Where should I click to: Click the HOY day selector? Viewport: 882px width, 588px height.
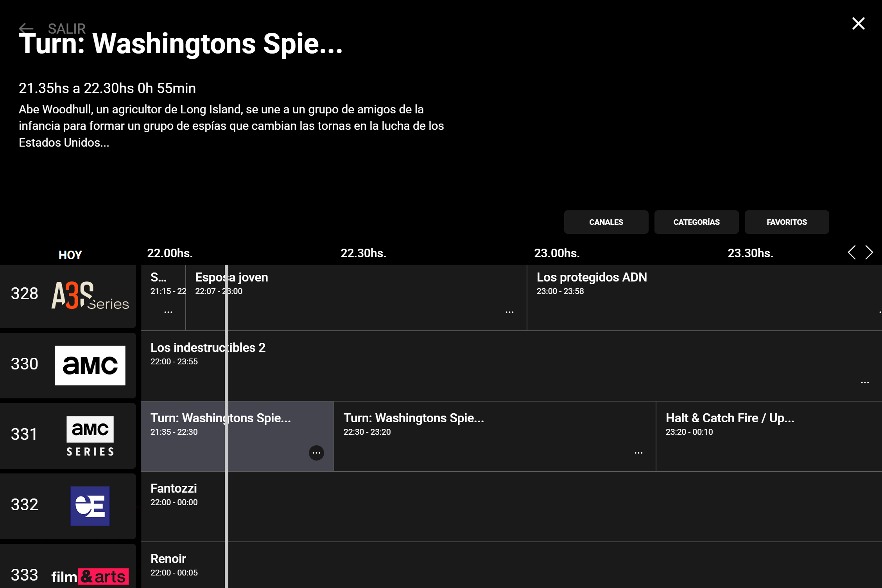(70, 255)
